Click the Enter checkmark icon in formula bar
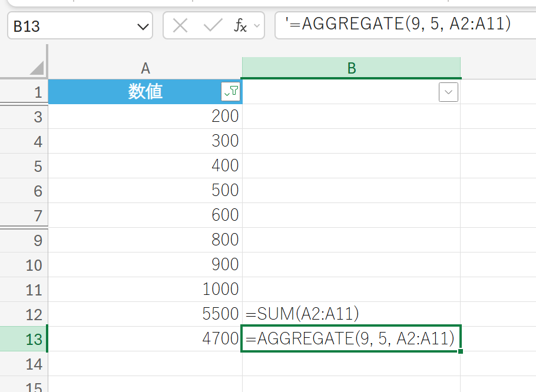 click(212, 26)
